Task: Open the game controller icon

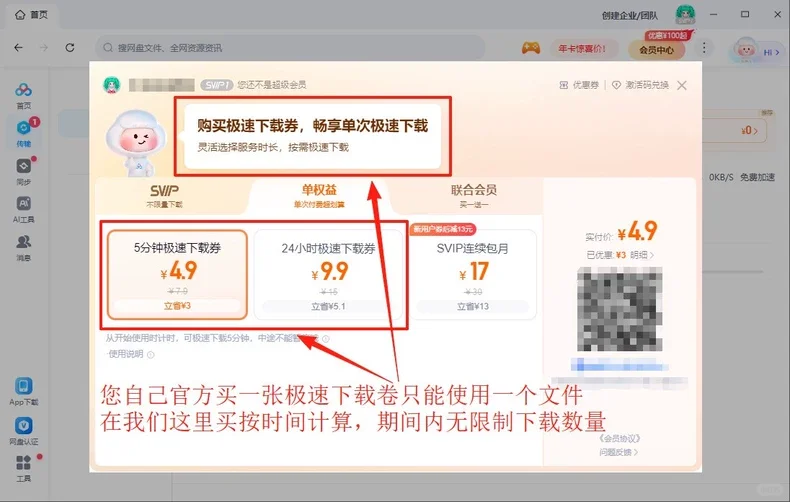Action: (x=531, y=48)
